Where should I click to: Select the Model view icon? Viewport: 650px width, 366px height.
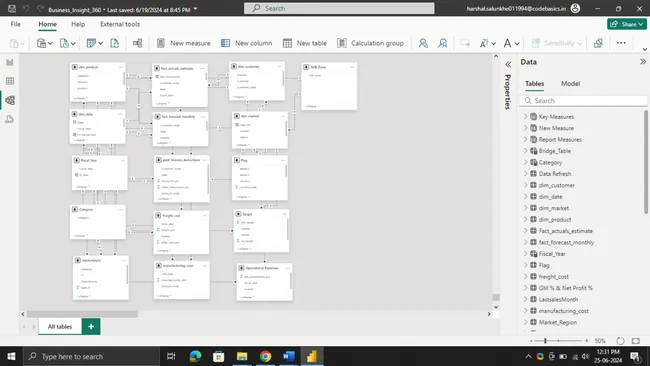click(x=10, y=100)
